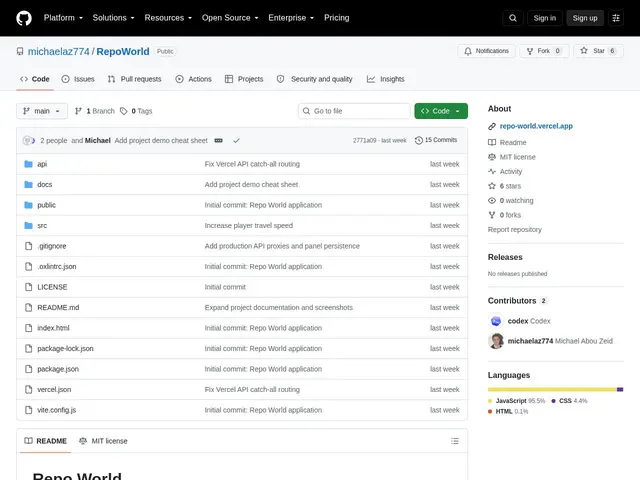
Task: Switch to the Issues tab
Action: 78,79
